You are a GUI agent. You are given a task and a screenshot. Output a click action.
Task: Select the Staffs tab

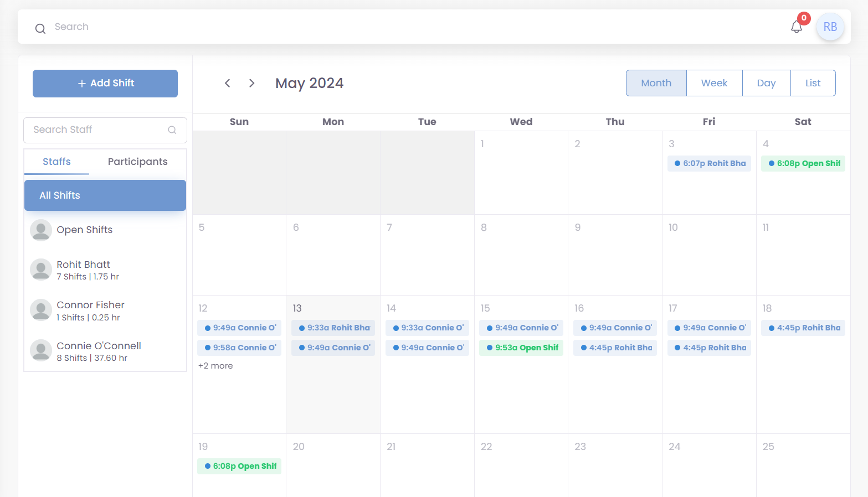pos(57,162)
